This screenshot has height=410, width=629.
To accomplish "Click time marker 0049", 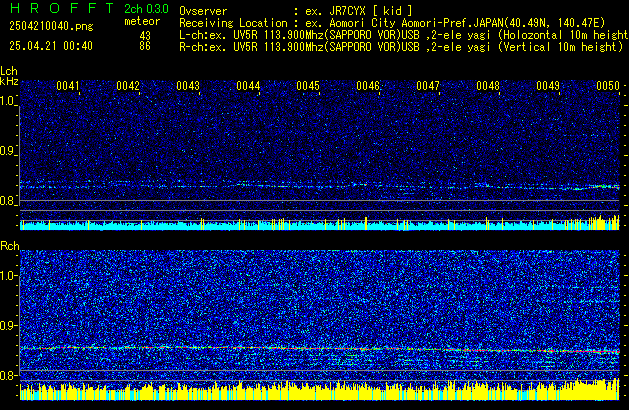I will pyautogui.click(x=548, y=86).
